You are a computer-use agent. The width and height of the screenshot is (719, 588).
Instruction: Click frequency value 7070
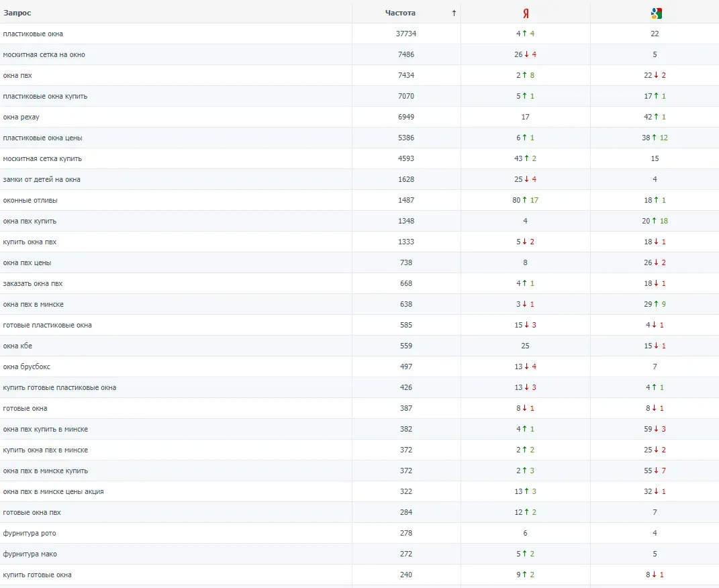pyautogui.click(x=406, y=96)
